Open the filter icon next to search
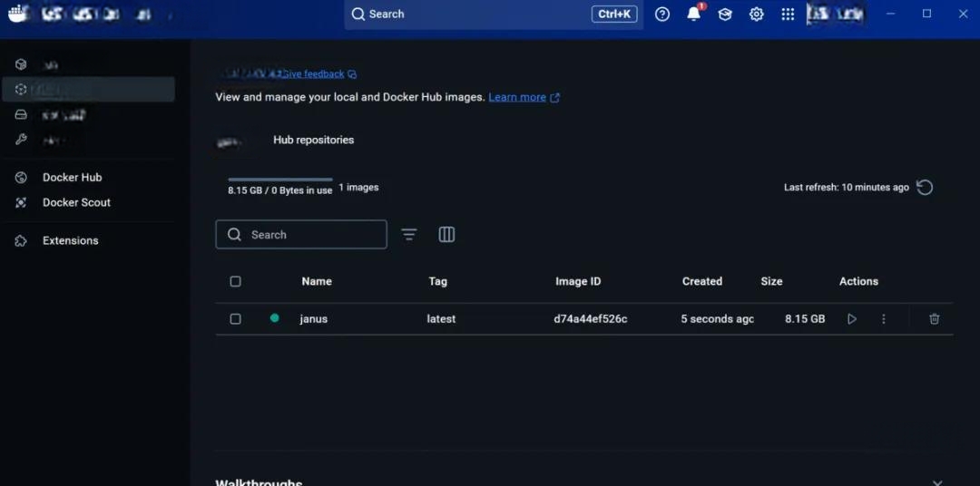The image size is (980, 486). (x=408, y=235)
